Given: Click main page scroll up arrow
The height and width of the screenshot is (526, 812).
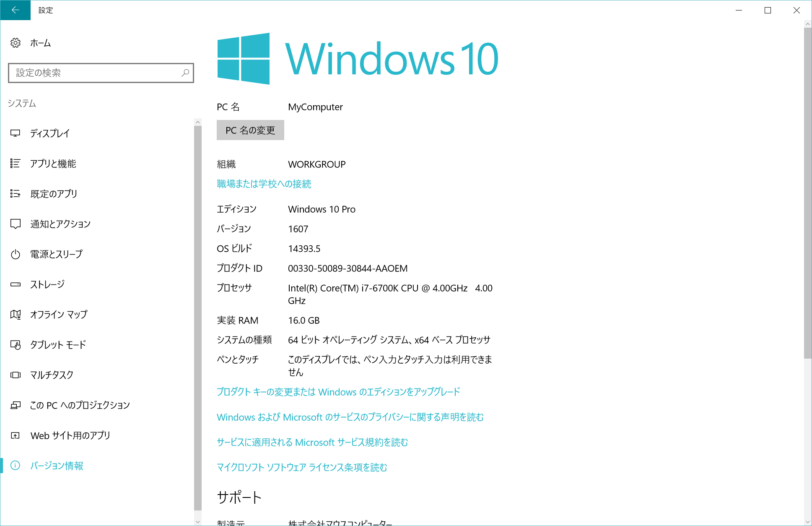Looking at the screenshot, I should [x=808, y=24].
